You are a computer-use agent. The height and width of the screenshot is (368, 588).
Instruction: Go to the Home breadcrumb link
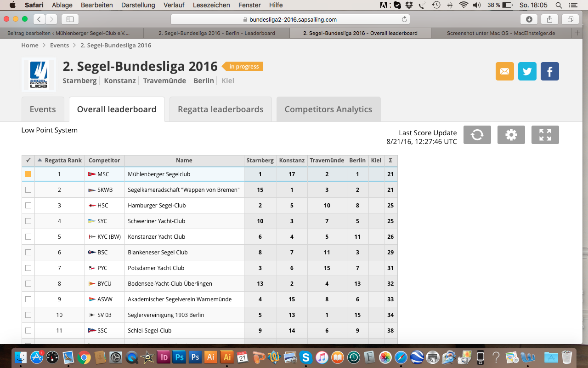[x=30, y=45]
